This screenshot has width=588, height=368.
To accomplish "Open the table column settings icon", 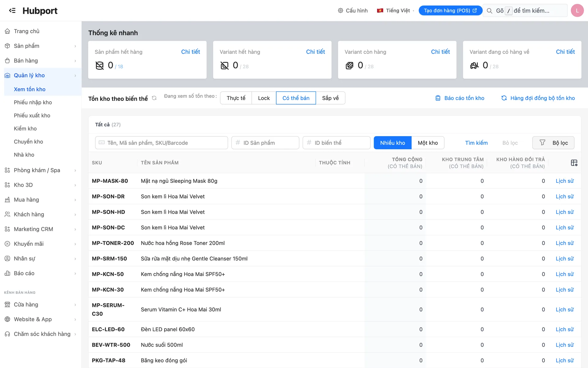I will pyautogui.click(x=574, y=163).
